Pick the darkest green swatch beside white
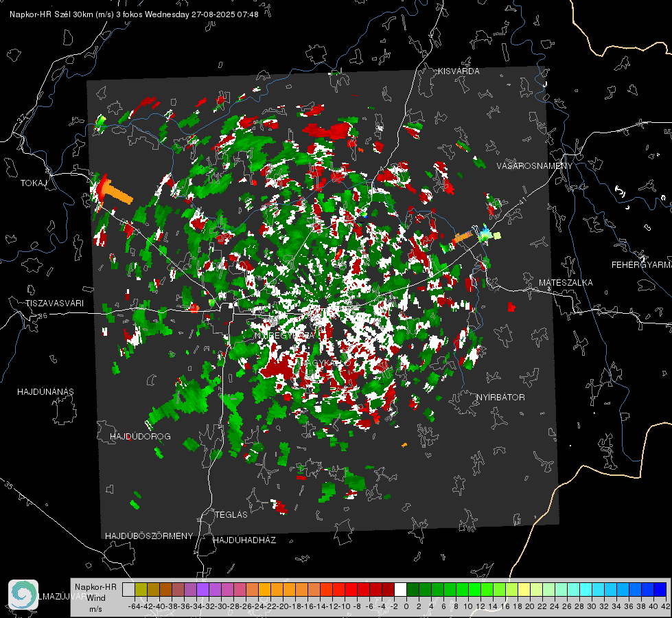This screenshot has width=672, height=618. [x=413, y=590]
